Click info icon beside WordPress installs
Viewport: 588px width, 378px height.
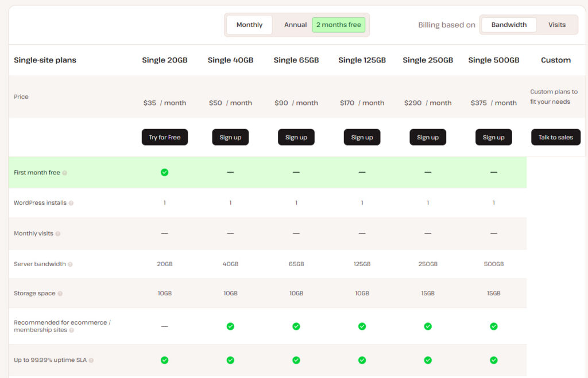pyautogui.click(x=71, y=203)
